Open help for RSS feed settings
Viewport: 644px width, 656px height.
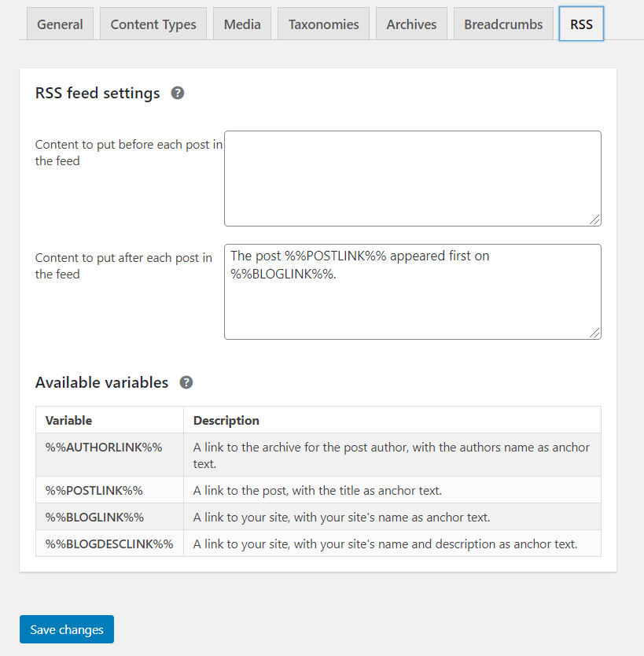click(178, 93)
